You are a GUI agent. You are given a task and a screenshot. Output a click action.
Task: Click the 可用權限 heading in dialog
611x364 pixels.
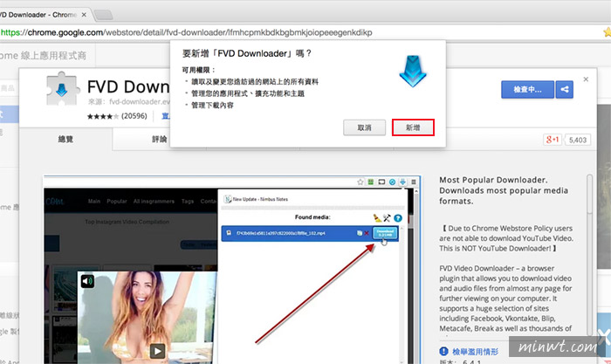coord(198,70)
